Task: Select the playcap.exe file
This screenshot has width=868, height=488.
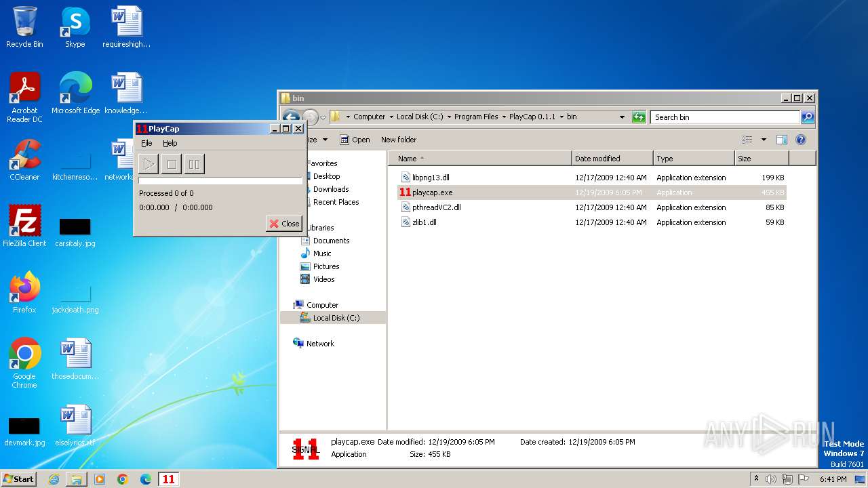Action: [x=591, y=192]
